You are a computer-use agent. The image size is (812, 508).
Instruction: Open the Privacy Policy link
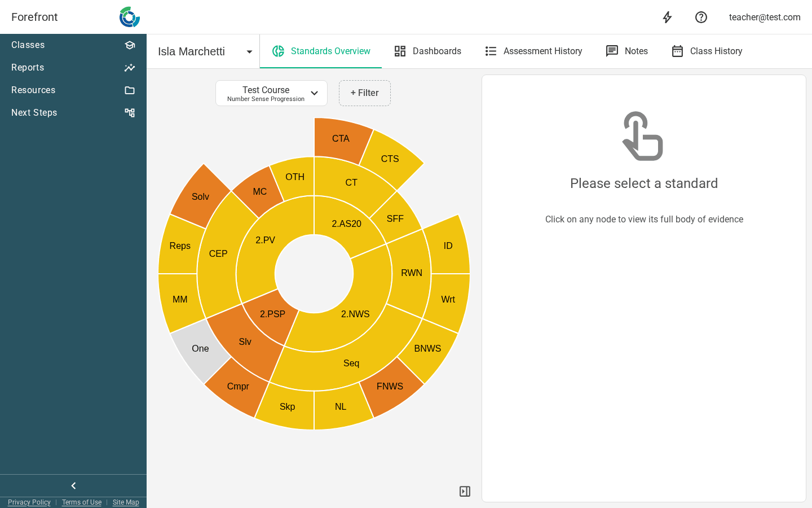pyautogui.click(x=29, y=502)
